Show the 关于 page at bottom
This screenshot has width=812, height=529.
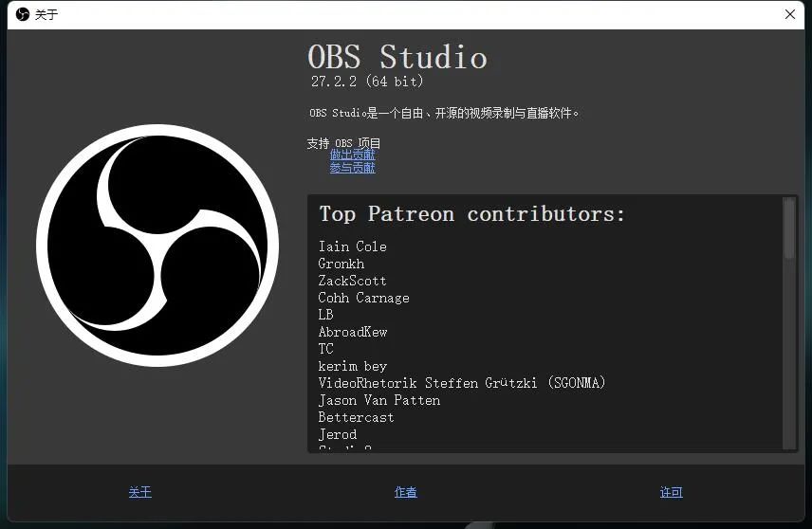pyautogui.click(x=139, y=492)
